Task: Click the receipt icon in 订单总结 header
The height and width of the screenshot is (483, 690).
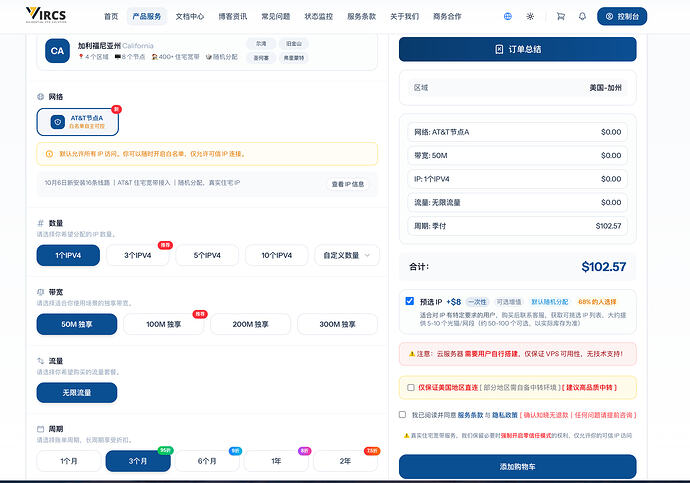Action: [x=499, y=49]
